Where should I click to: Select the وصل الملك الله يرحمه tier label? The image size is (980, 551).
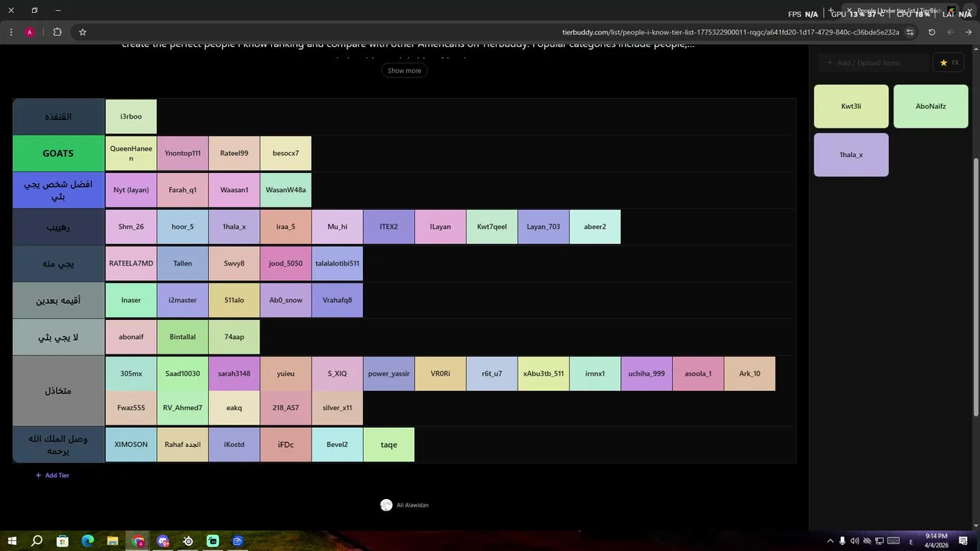coord(58,445)
